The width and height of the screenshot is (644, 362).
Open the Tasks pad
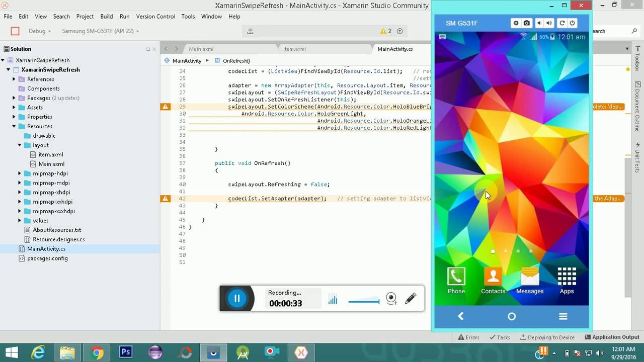499,337
